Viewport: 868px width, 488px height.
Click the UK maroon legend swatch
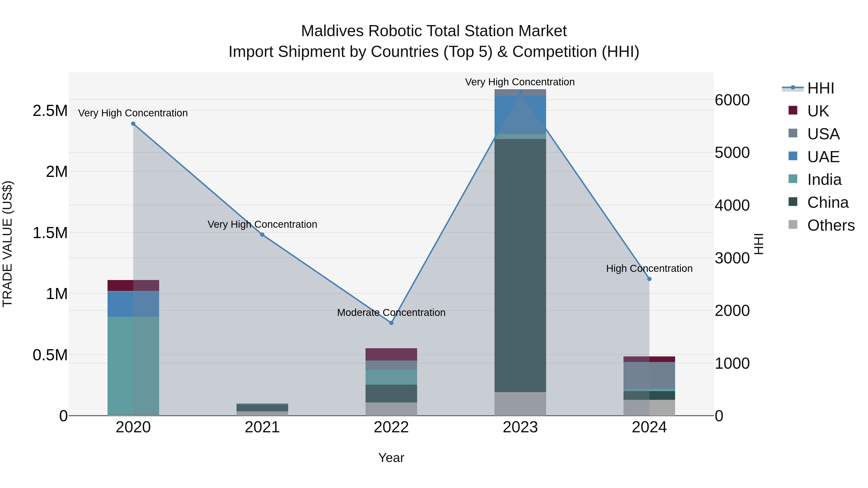(793, 110)
